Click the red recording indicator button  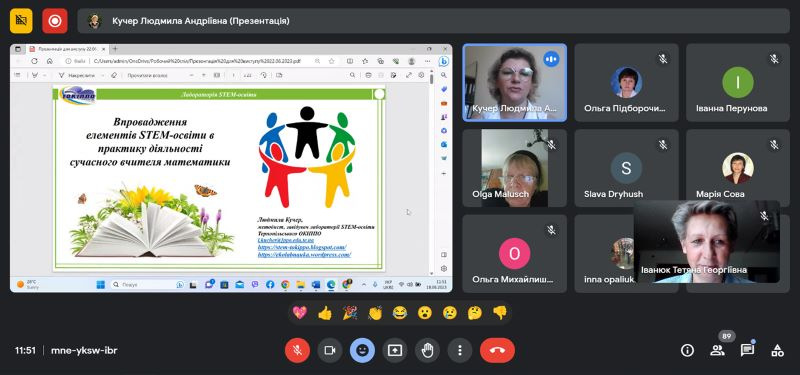55,21
